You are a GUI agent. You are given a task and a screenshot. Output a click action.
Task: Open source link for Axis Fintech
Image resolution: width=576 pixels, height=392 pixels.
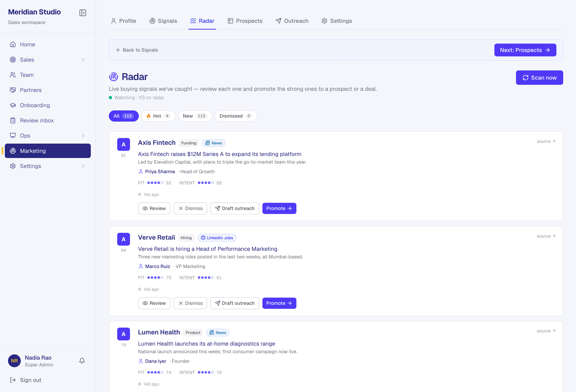[x=546, y=141]
